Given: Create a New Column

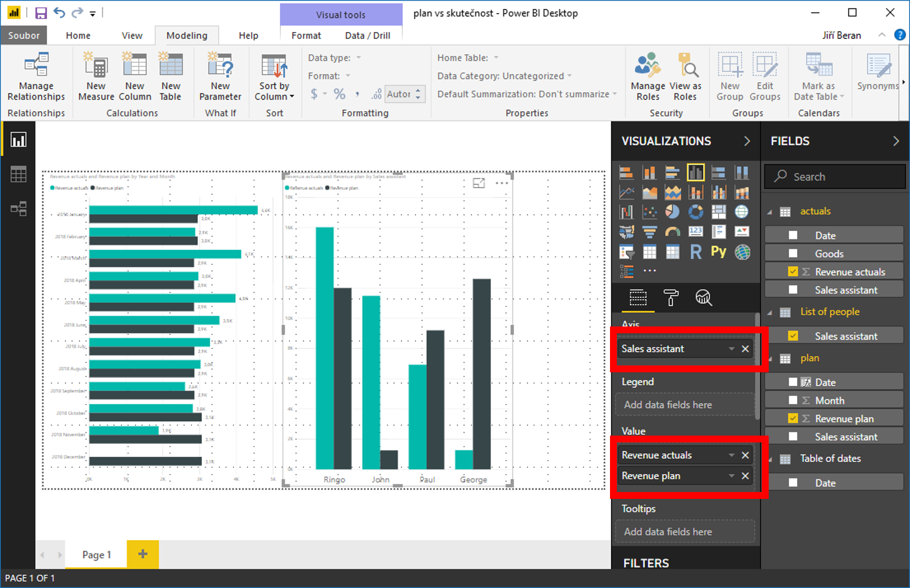Looking at the screenshot, I should 135,77.
